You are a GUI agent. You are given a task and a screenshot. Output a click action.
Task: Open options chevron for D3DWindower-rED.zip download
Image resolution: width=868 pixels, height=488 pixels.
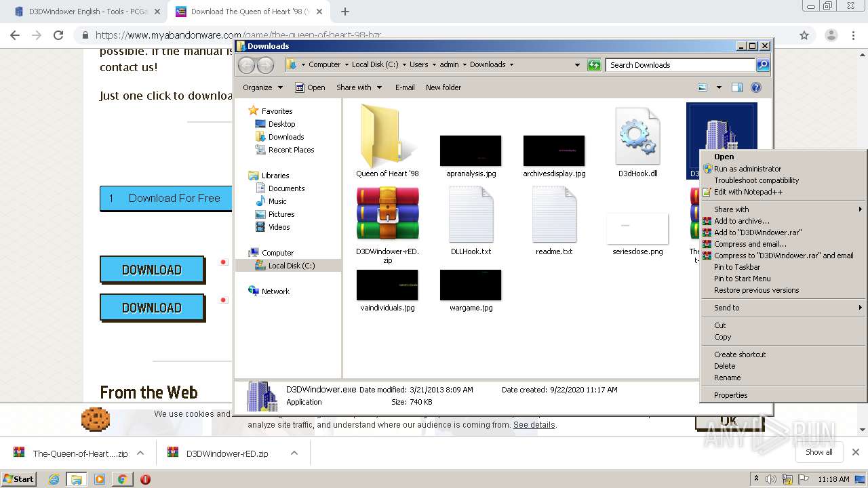point(294,453)
